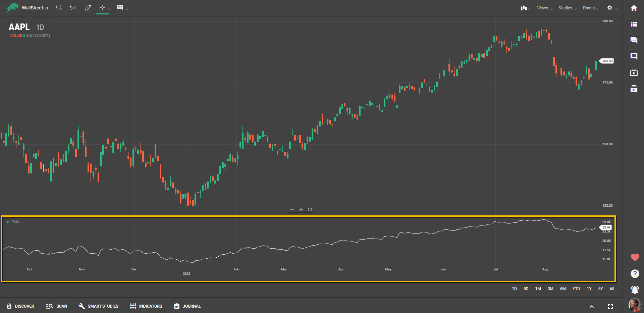Expand the Plots panel triangle
The height and width of the screenshot is (313, 644).
pyautogui.click(x=8, y=222)
